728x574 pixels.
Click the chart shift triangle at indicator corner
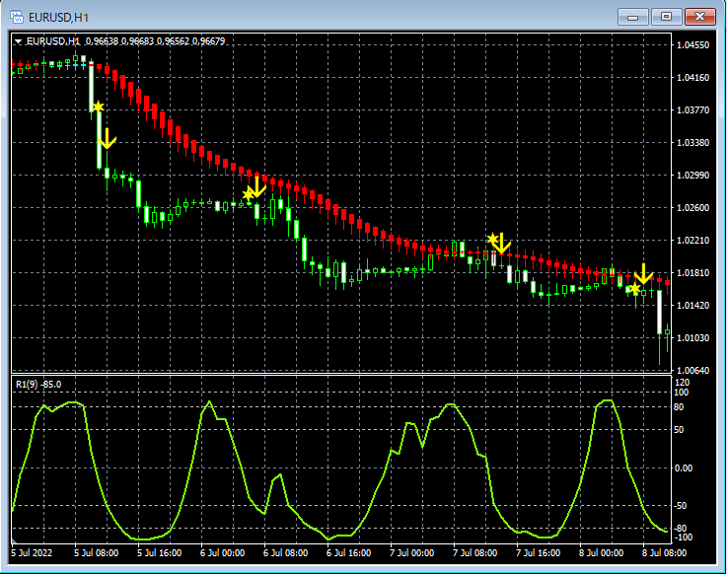coord(14,541)
